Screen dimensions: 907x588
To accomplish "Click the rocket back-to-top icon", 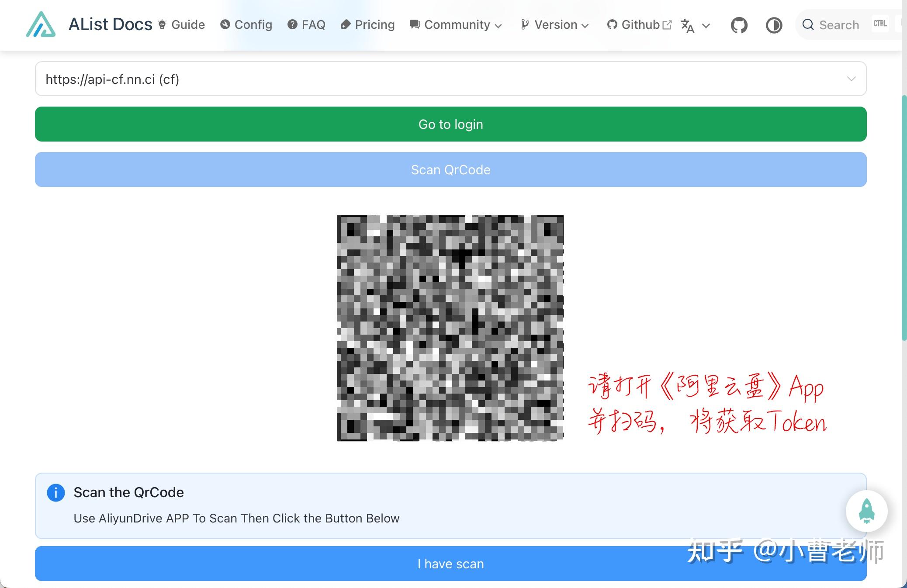I will [867, 511].
